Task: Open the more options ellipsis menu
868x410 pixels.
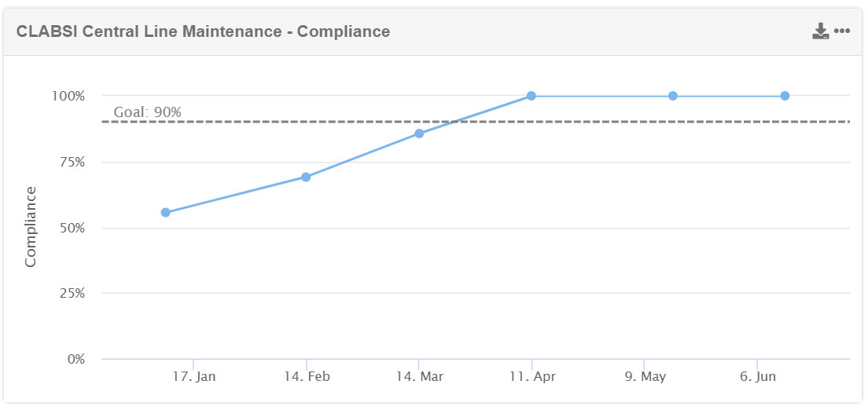Action: click(842, 31)
